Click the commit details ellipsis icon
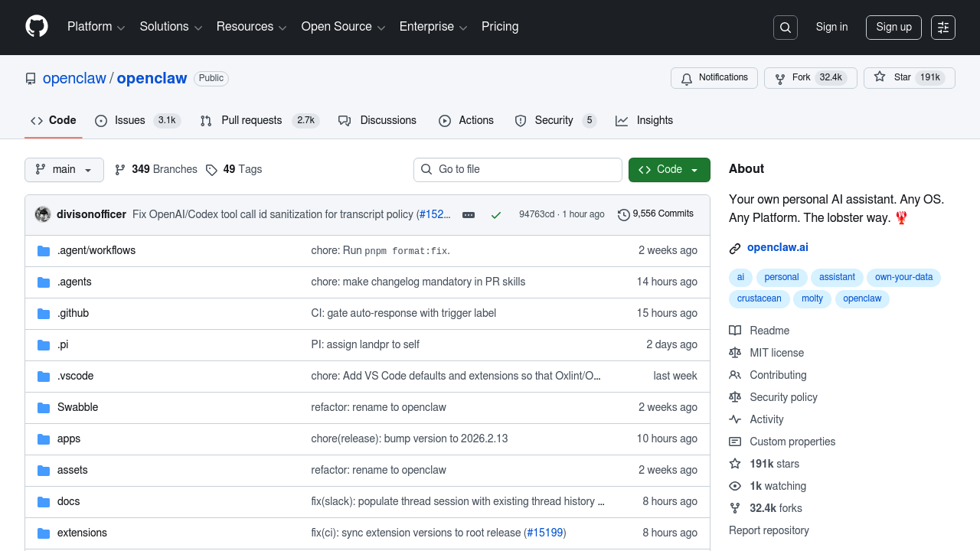The height and width of the screenshot is (551, 980). (469, 215)
